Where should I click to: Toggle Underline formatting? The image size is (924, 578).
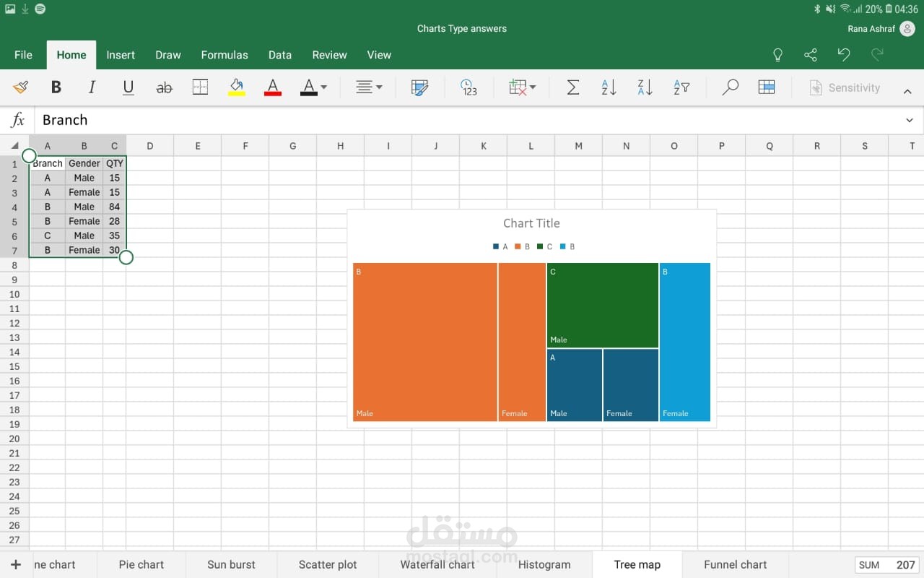coord(128,87)
